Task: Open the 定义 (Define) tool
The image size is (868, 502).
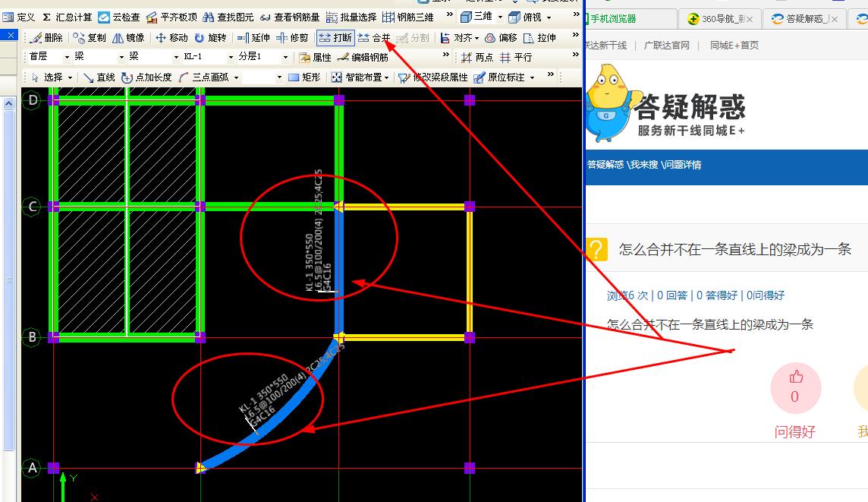Action: pos(19,17)
